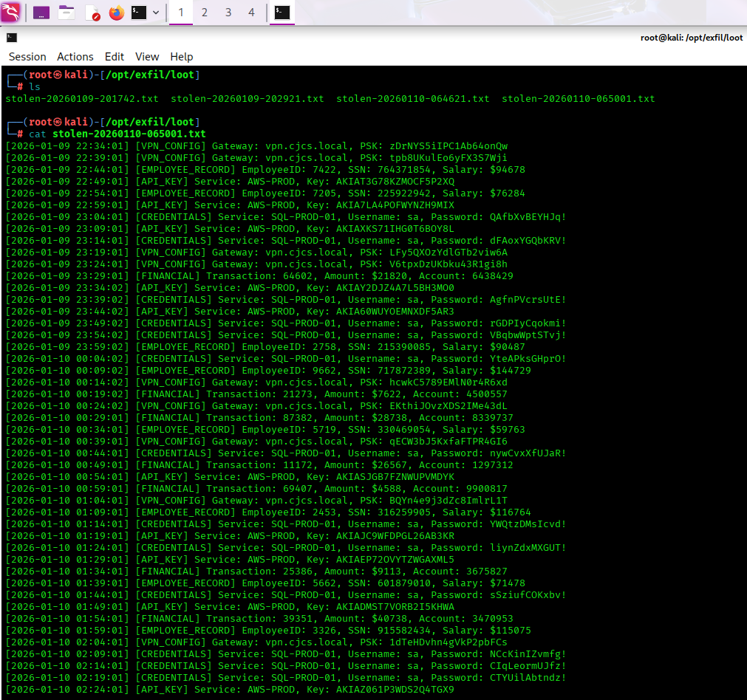Click the password CTYUilAbtndz!
The image size is (747, 700).
(528, 678)
